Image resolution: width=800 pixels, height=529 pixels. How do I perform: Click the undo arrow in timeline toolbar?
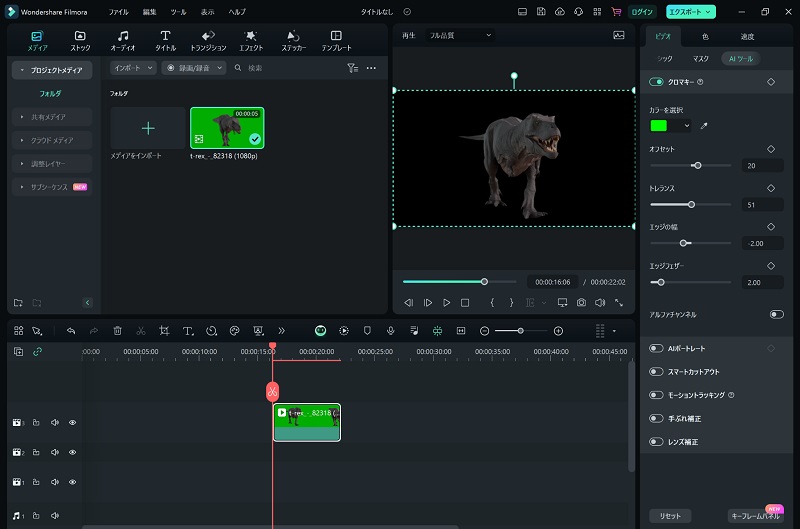pyautogui.click(x=71, y=331)
